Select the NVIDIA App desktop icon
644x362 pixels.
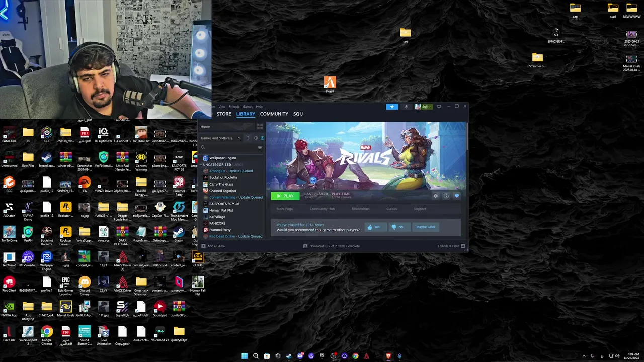pos(9,309)
